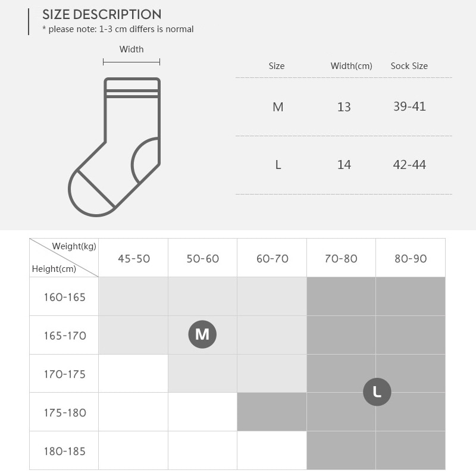Click the heel curve of the sock drawing
The width and height of the screenshot is (476, 476).
tap(145, 160)
